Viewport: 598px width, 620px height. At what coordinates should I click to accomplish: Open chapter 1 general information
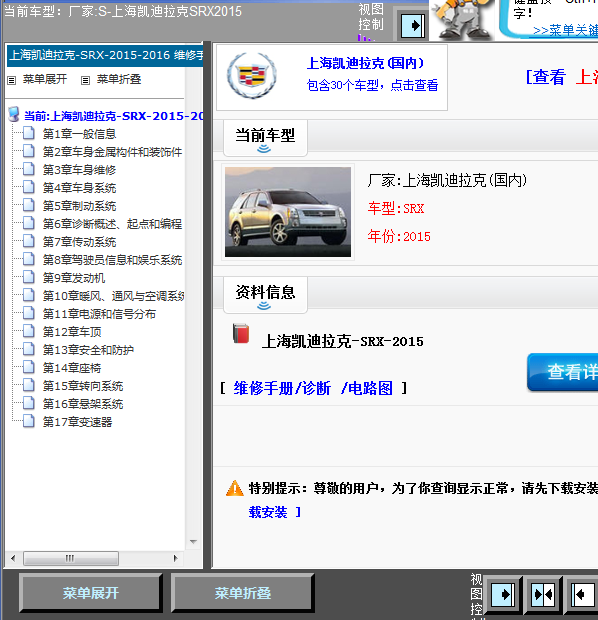coord(79,134)
